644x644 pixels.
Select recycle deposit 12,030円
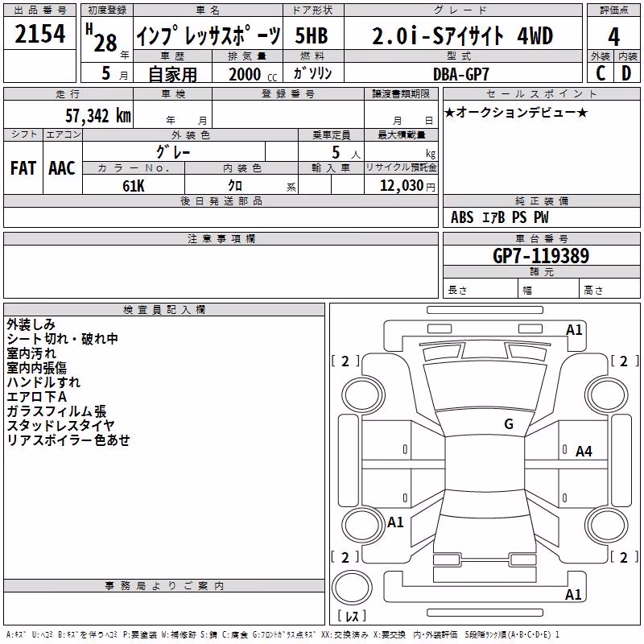click(x=407, y=186)
